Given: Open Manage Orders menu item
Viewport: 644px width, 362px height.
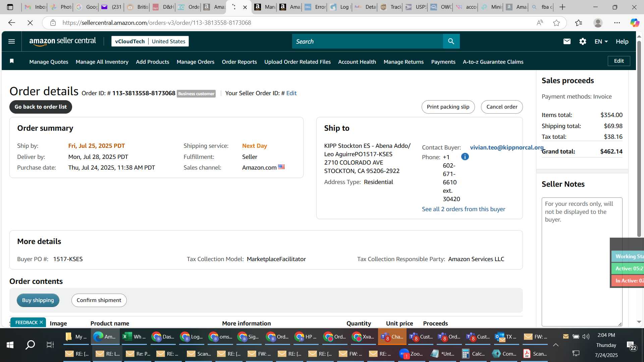Looking at the screenshot, I should (195, 62).
